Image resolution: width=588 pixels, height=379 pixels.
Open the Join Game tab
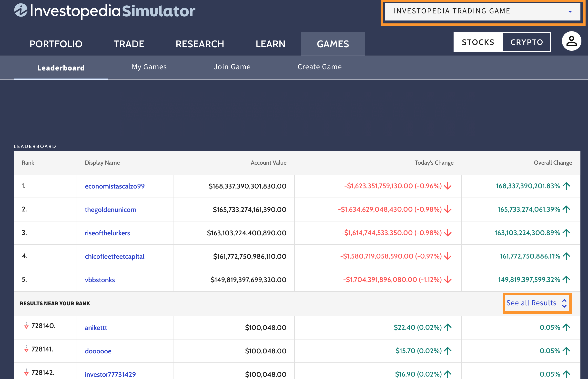tap(232, 67)
